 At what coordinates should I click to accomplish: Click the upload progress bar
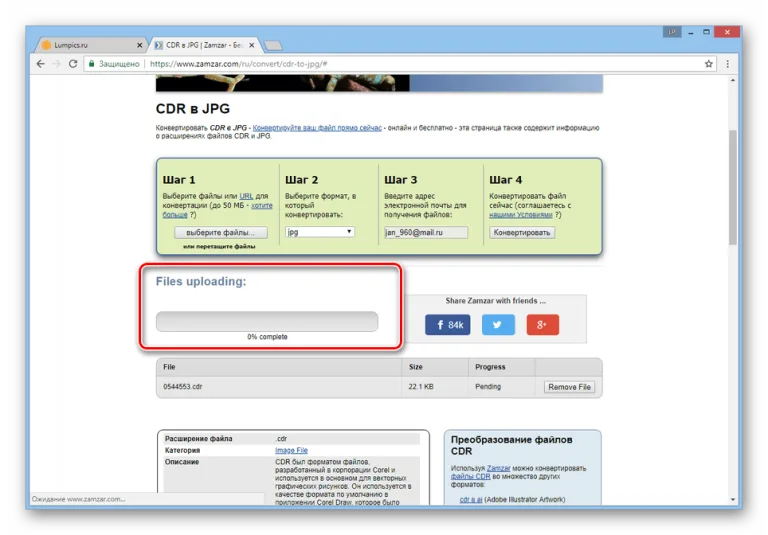point(267,321)
